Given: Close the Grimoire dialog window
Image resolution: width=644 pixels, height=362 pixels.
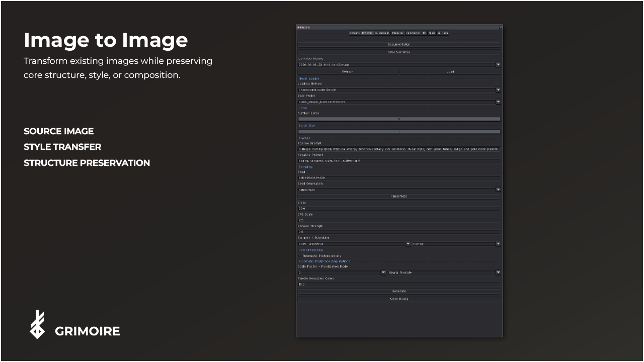Looking at the screenshot, I should [x=501, y=27].
